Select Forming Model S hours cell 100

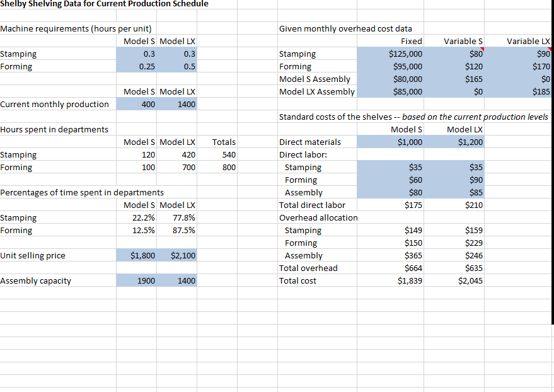[136, 168]
